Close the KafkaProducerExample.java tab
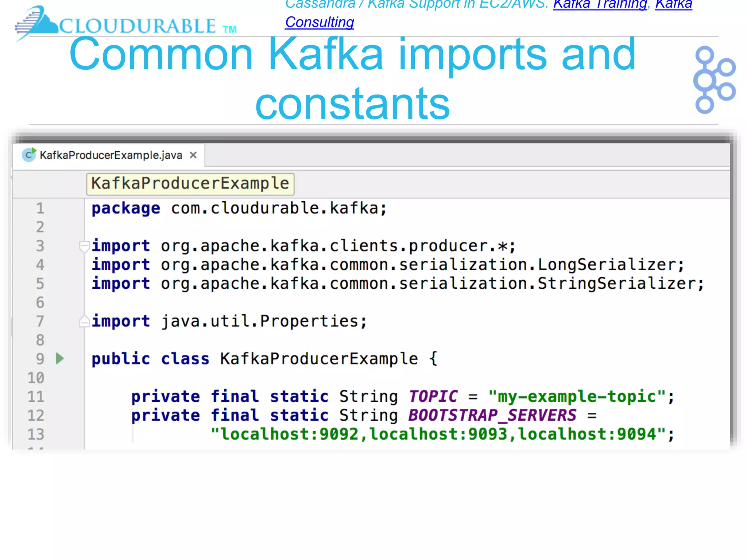Screen dimensions: 747x560 [x=193, y=155]
